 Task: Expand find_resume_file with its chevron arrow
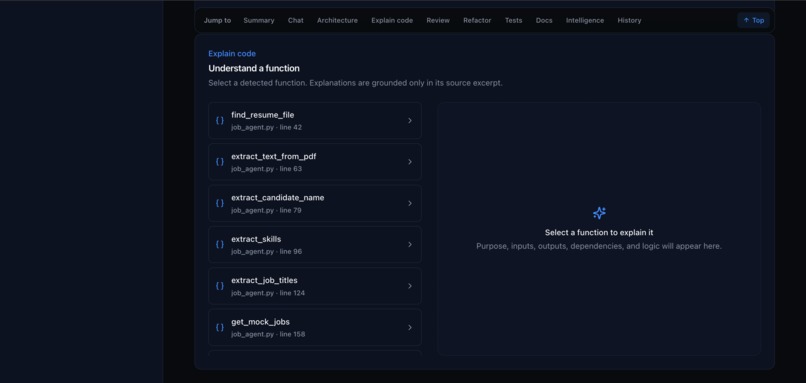410,120
